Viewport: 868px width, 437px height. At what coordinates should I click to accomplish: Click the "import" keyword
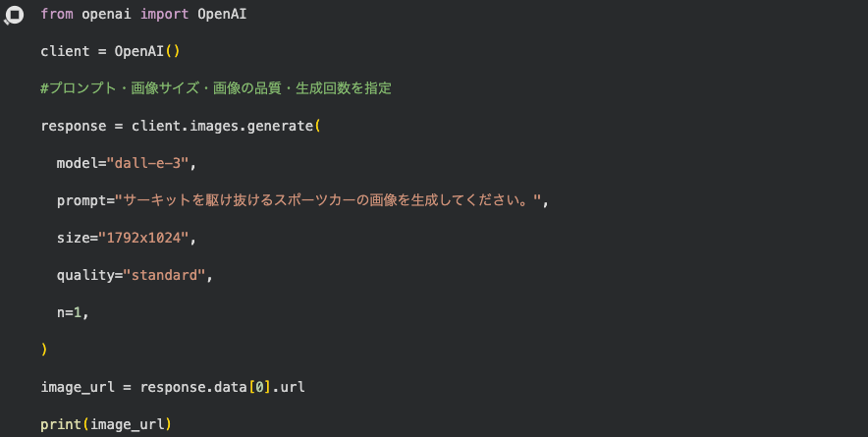tap(160, 15)
